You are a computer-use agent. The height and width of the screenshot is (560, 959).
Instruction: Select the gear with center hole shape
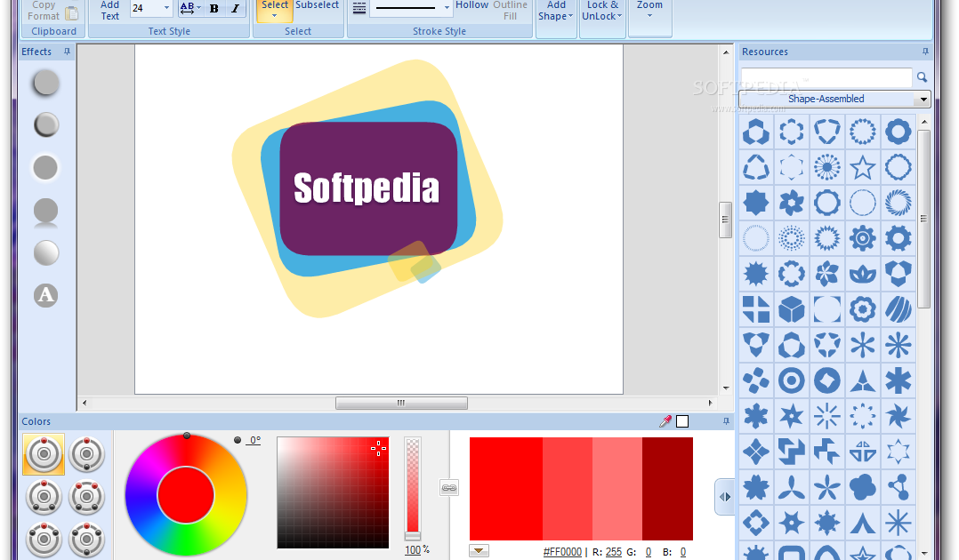tap(898, 238)
